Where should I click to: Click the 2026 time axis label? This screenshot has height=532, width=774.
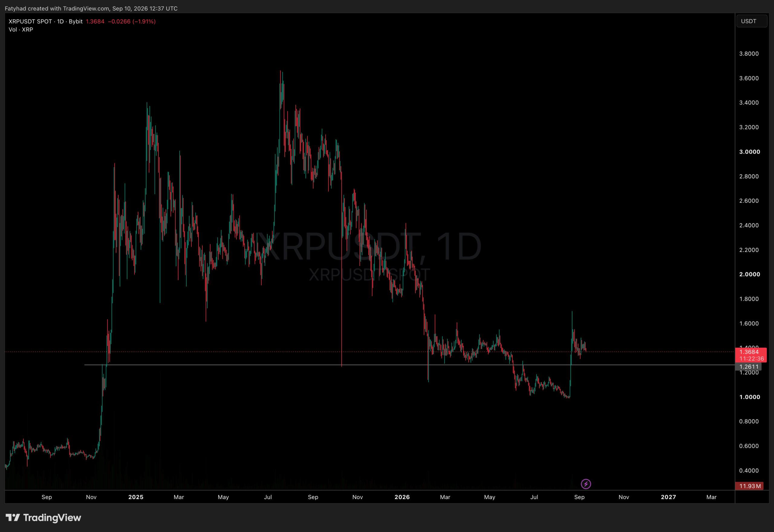coord(402,497)
